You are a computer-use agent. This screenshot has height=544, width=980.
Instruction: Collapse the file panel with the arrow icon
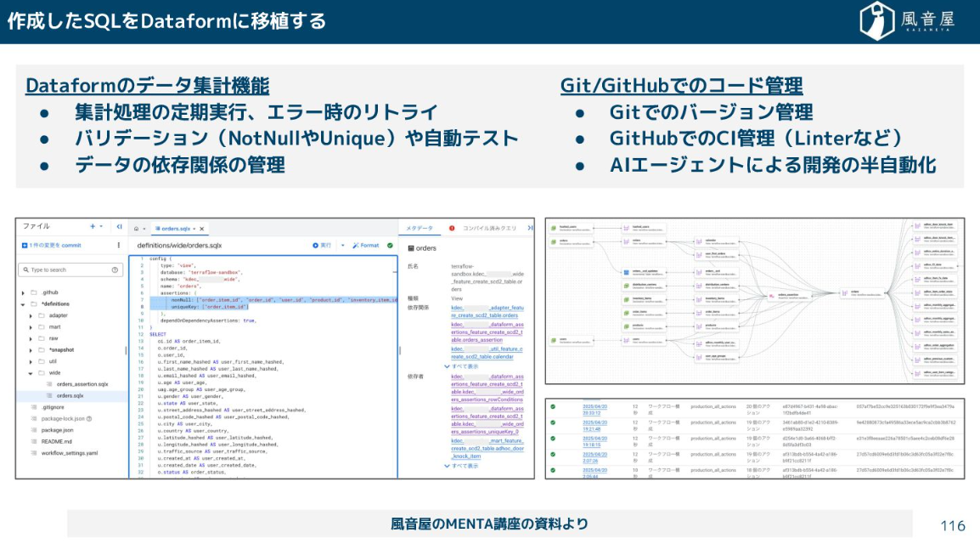(x=119, y=227)
